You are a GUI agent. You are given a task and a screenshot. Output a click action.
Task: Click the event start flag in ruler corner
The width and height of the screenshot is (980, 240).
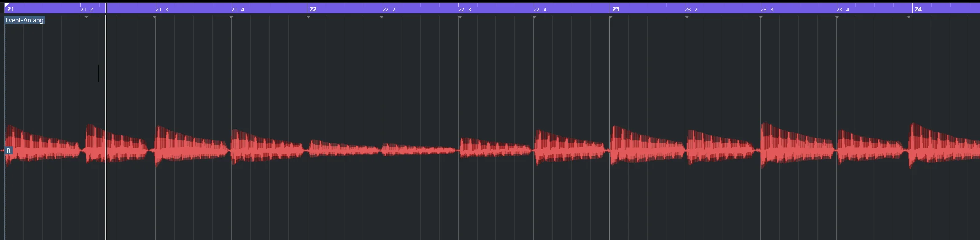point(6,5)
